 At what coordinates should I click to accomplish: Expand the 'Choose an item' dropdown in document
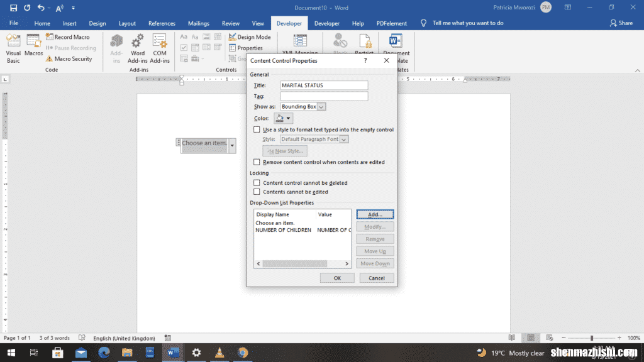[x=232, y=145]
